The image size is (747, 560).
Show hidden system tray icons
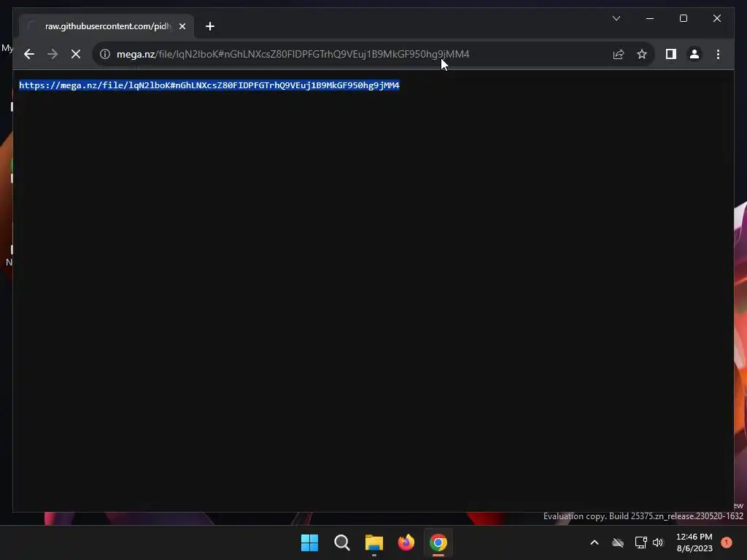tap(594, 542)
